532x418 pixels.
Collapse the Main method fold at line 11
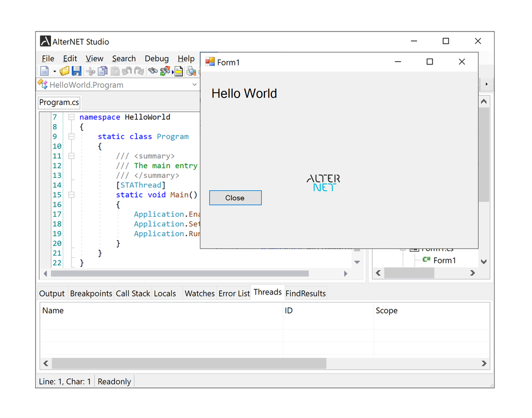pos(71,155)
